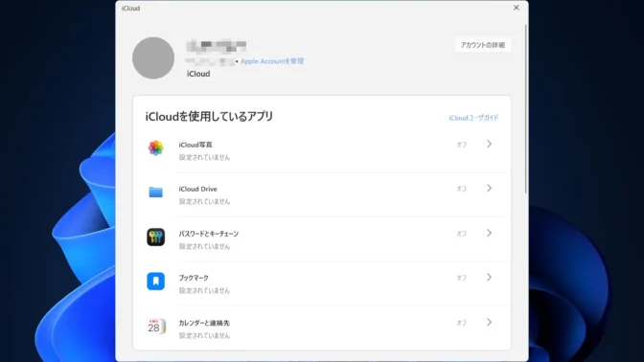The height and width of the screenshot is (362, 644).
Task: Click the iCloud Photos flower icon
Action: tap(155, 147)
